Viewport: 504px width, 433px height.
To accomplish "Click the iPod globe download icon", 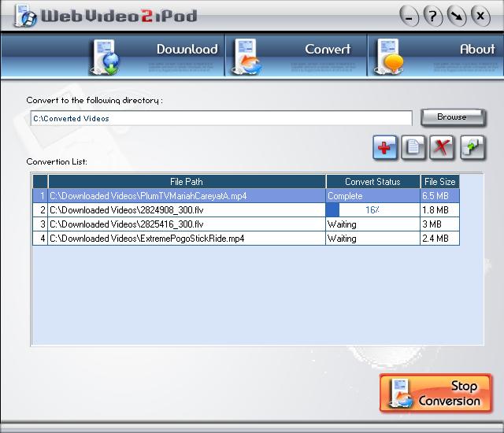I will click(105, 57).
